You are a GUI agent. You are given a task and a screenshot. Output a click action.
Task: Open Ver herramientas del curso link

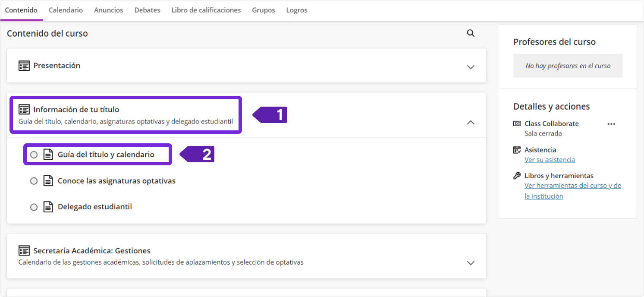pyautogui.click(x=572, y=186)
